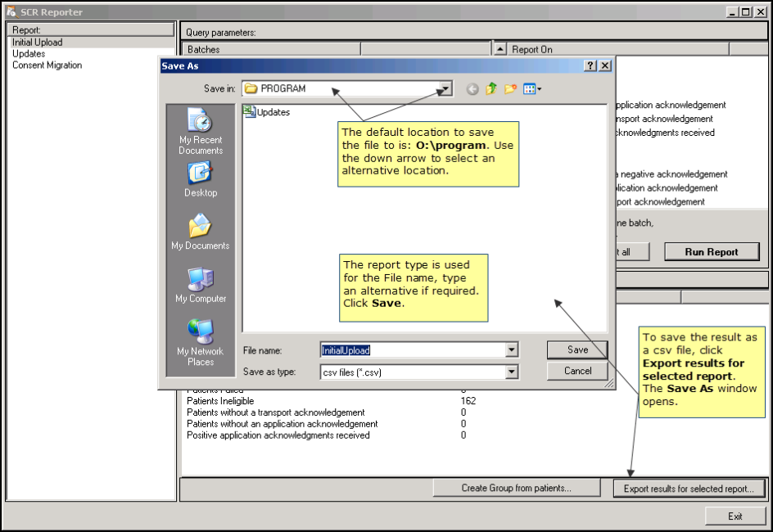The height and width of the screenshot is (532, 773).
Task: Click the Back navigation arrow icon
Action: coord(472,89)
